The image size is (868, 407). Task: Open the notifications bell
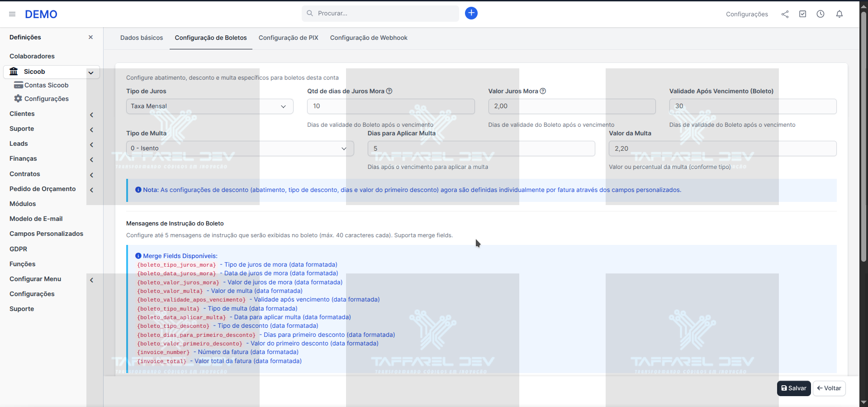coord(839,14)
